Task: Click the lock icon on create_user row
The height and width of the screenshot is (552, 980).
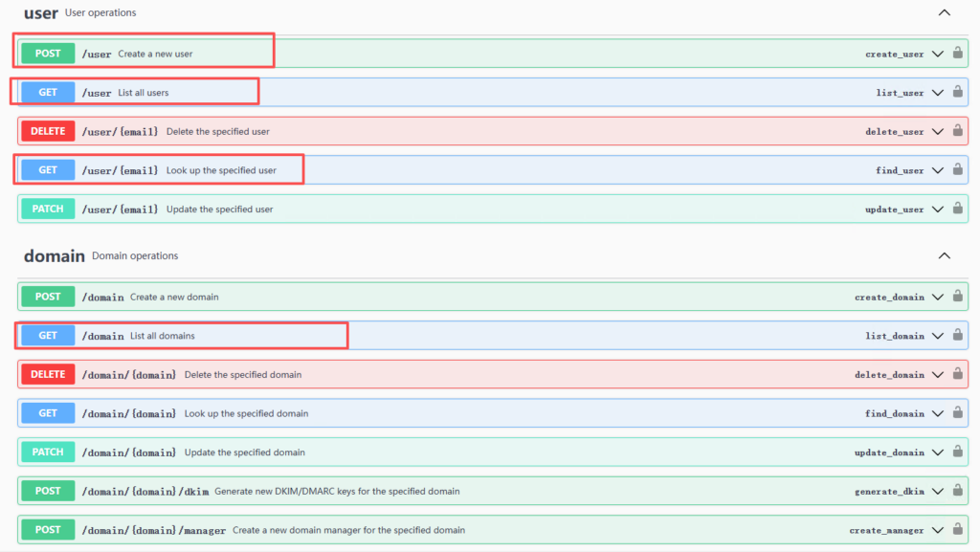Action: (x=957, y=54)
